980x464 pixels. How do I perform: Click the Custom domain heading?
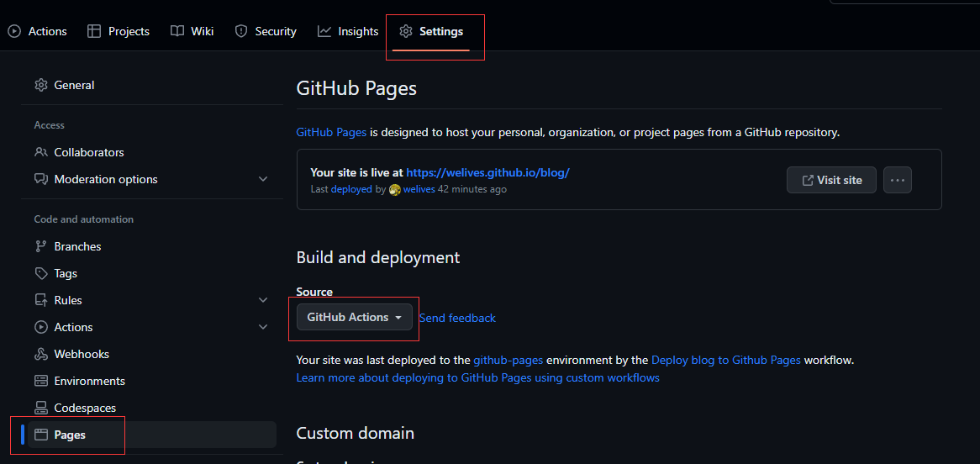[x=355, y=433]
